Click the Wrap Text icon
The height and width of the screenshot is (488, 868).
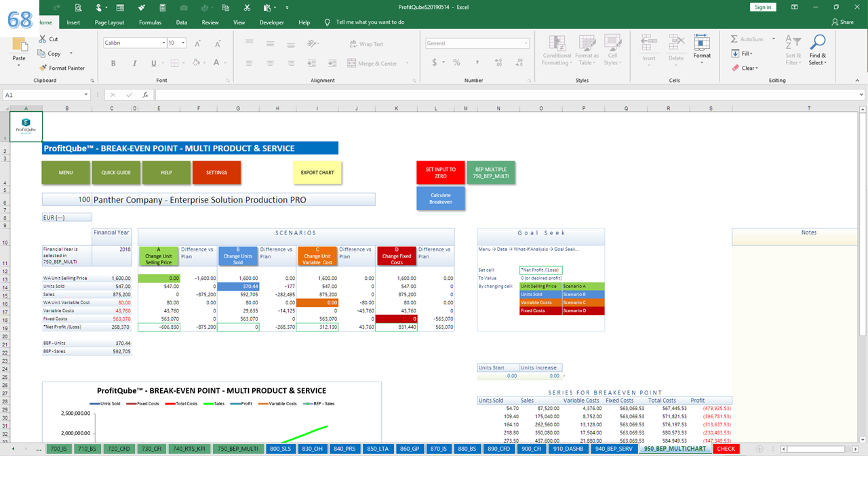[353, 44]
